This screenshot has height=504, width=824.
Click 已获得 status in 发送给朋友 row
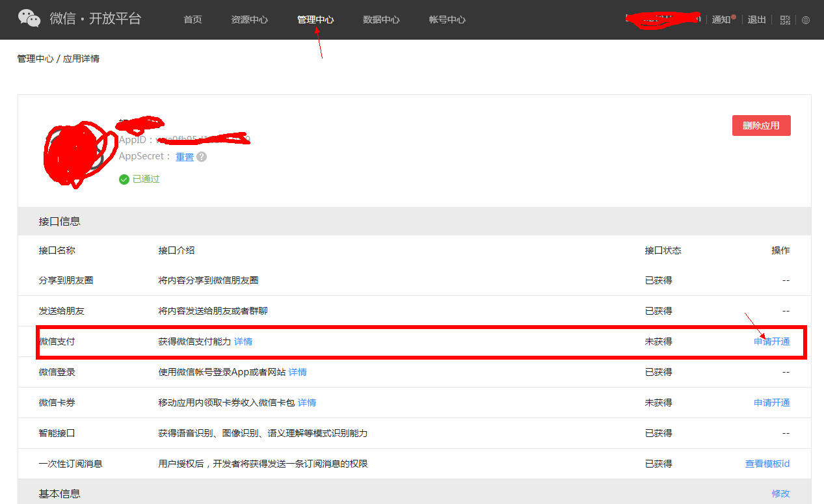pyautogui.click(x=659, y=311)
